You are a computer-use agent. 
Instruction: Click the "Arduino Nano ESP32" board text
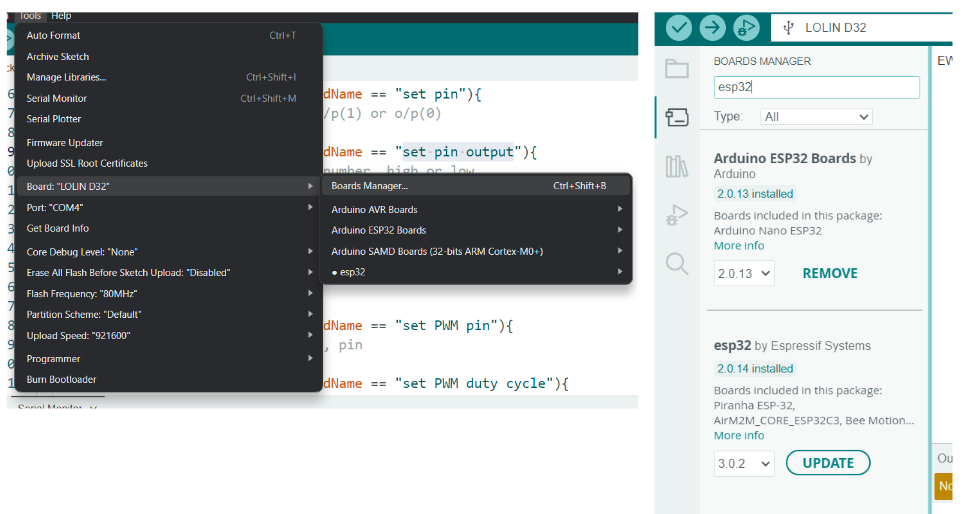(x=767, y=231)
